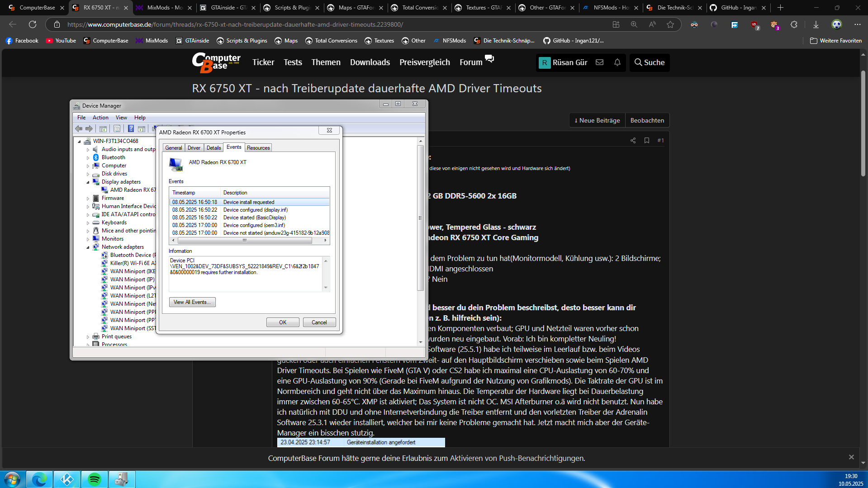Click OK in Properties dialog

pyautogui.click(x=283, y=322)
